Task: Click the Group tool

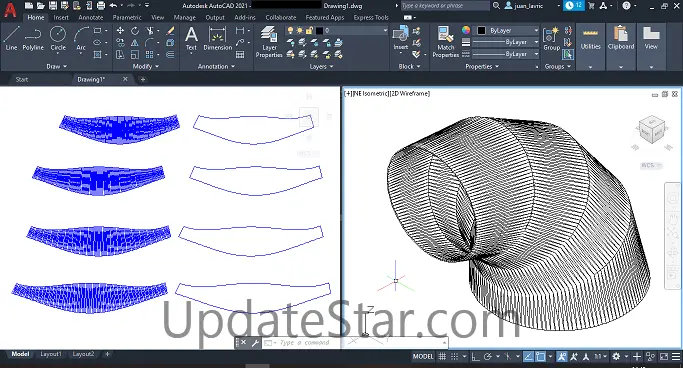Action: click(x=551, y=38)
